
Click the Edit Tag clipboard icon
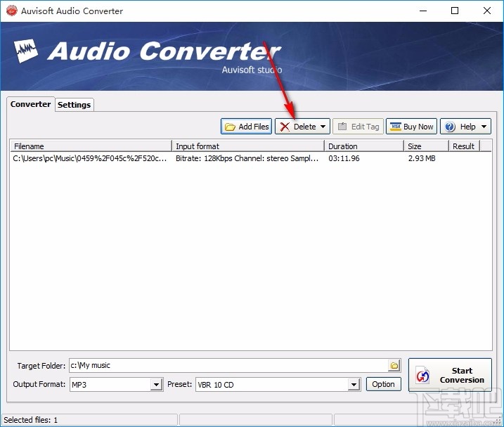coord(342,127)
